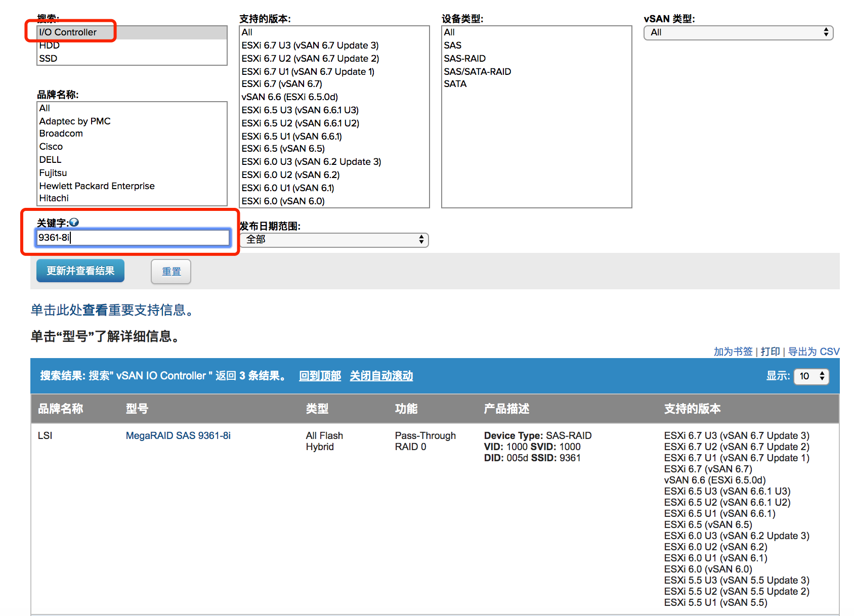854x616 pixels.
Task: Select ESXi 6.5 U3 version filter
Action: click(334, 110)
